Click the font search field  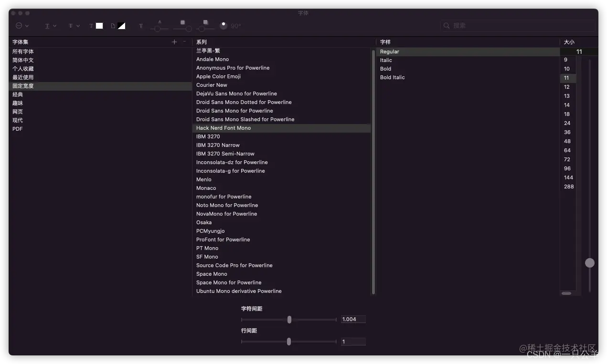517,26
